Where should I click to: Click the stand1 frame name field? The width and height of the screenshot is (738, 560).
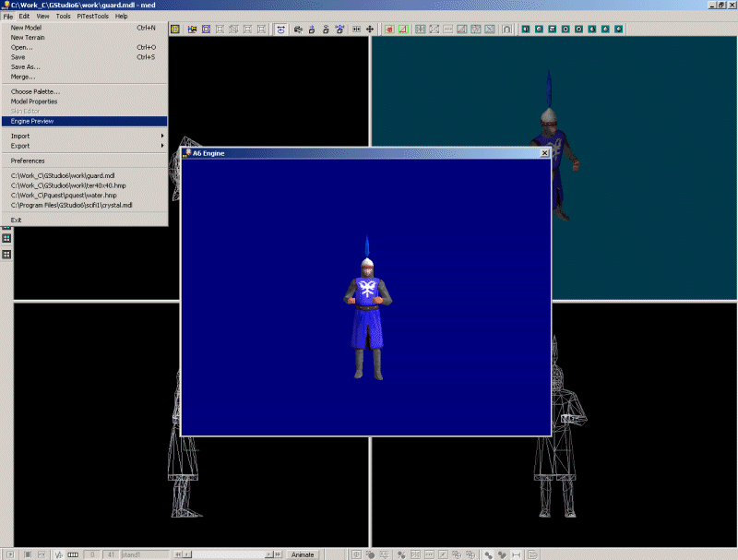coord(144,554)
